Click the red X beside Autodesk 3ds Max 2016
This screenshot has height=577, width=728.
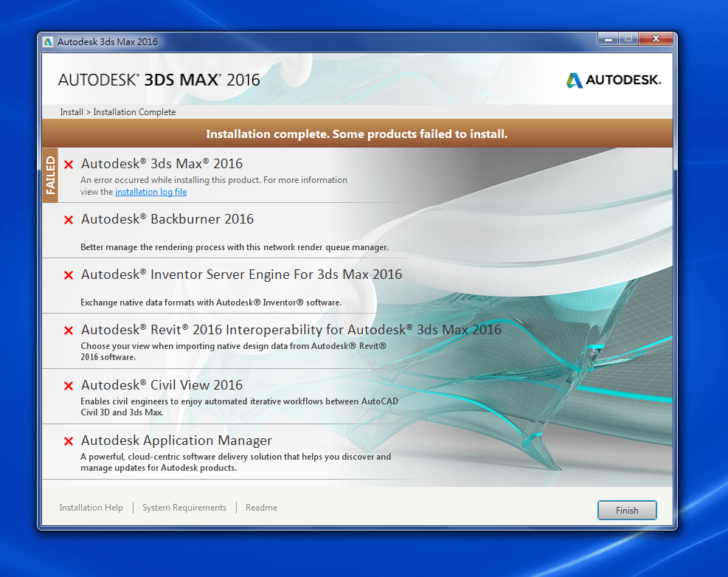pyautogui.click(x=69, y=165)
